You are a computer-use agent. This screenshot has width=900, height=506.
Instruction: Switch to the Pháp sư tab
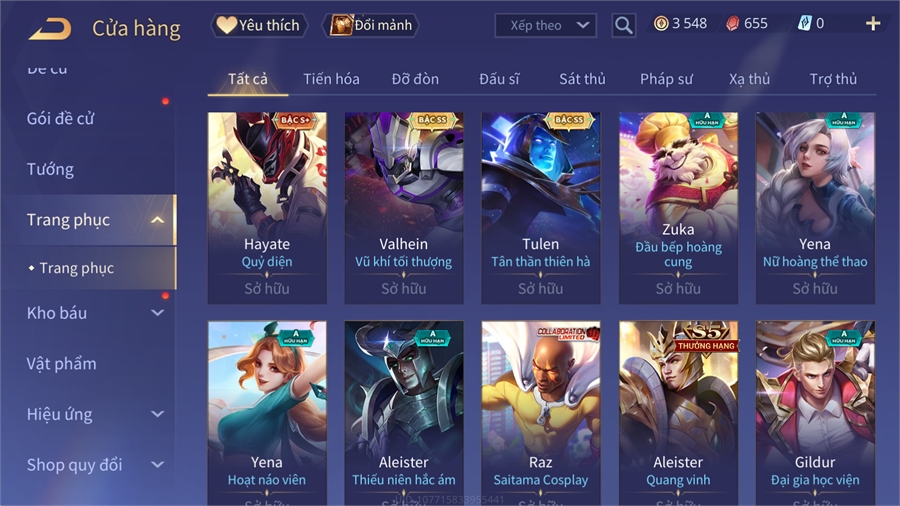click(666, 79)
